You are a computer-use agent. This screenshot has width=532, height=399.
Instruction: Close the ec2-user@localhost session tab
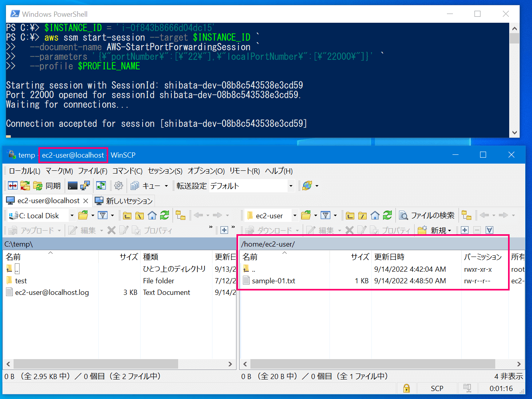coord(85,201)
